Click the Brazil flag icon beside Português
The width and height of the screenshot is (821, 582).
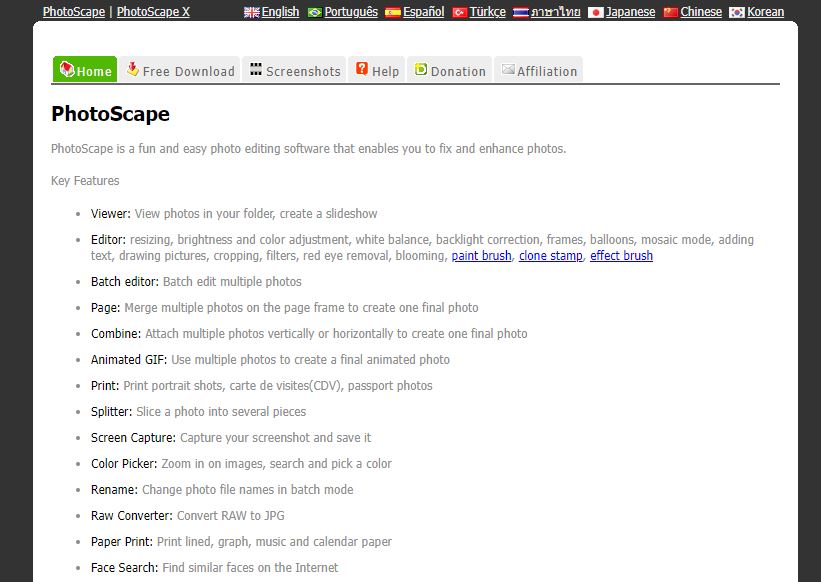pyautogui.click(x=315, y=12)
